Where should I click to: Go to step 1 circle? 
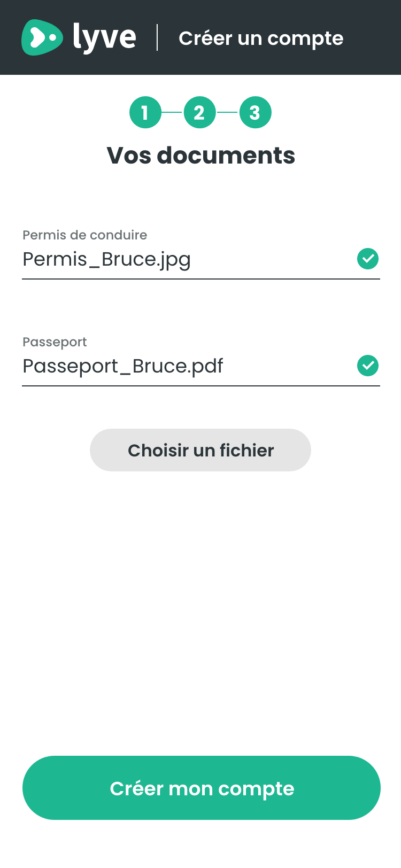[145, 113]
